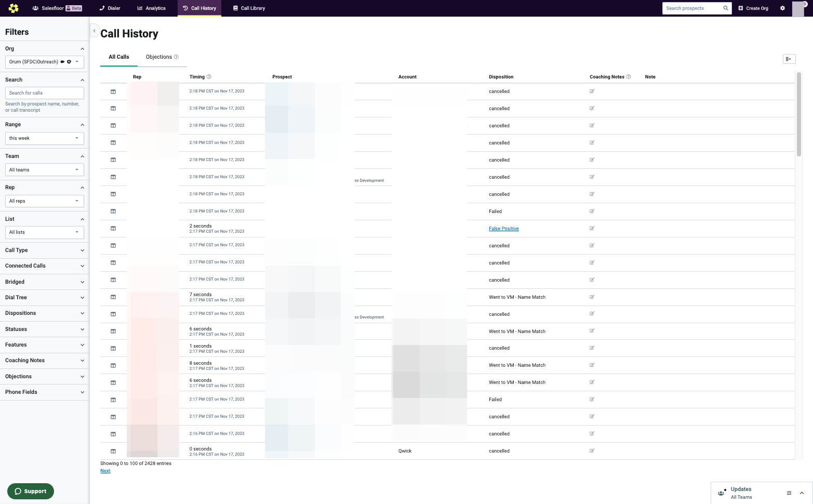The height and width of the screenshot is (504, 813).
Task: Click the help icon beside Objections tab
Action: tap(176, 57)
